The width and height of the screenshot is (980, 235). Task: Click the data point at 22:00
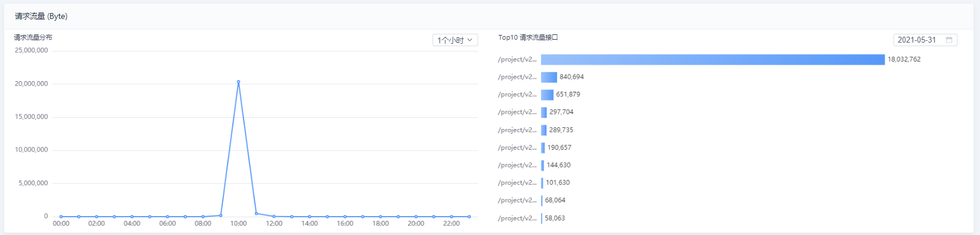pos(451,217)
